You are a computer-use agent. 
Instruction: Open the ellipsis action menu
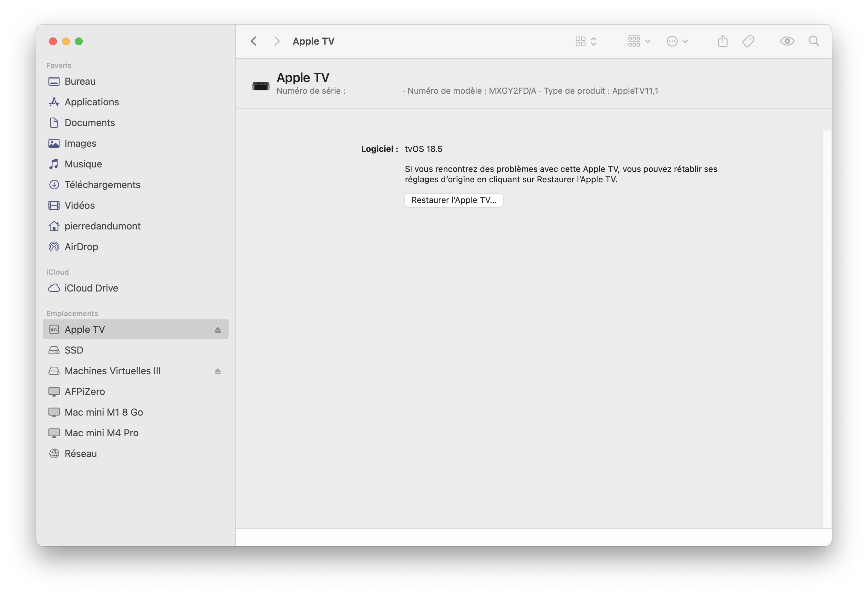point(677,41)
